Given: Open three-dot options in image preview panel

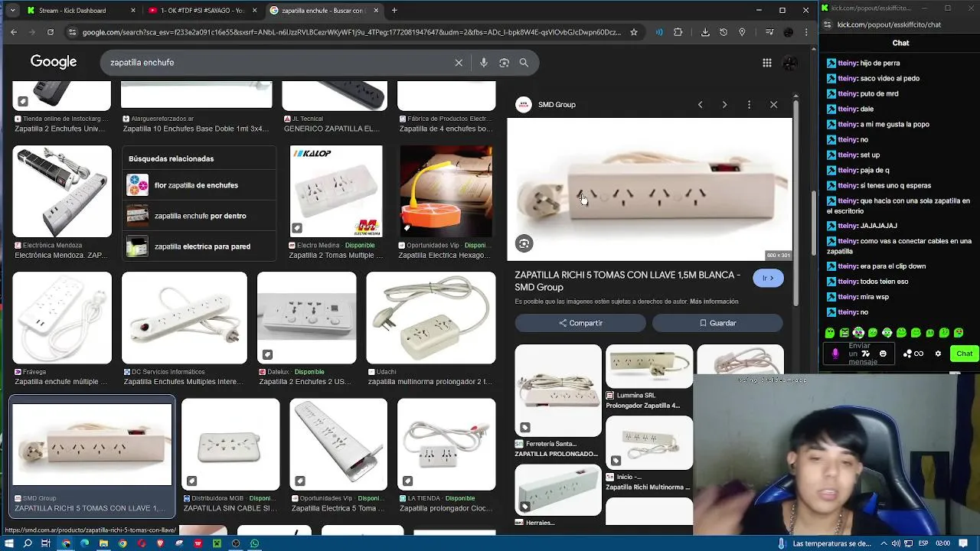Looking at the screenshot, I should tap(749, 105).
